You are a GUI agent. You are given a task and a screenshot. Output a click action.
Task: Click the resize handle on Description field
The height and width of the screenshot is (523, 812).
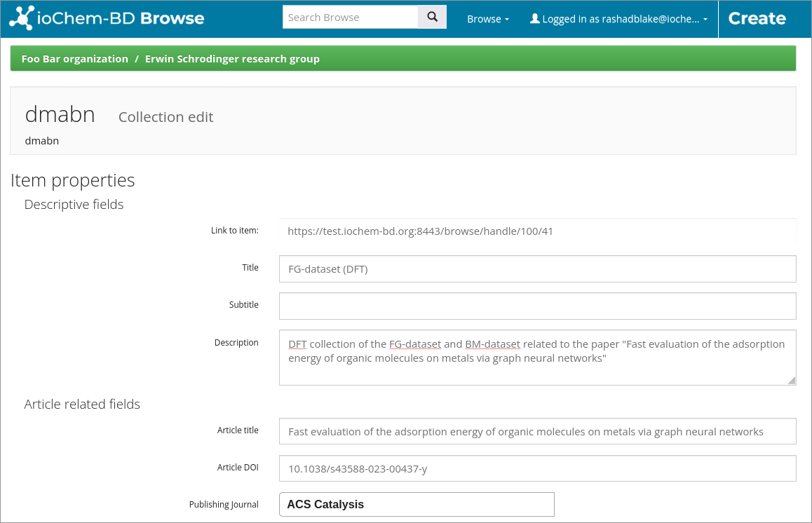[x=792, y=381]
